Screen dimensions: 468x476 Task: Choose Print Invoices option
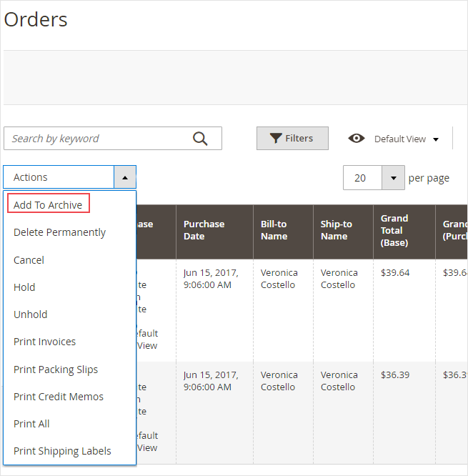[44, 342]
